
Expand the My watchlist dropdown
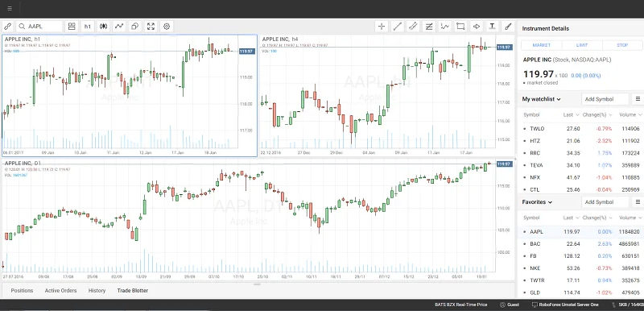click(541, 99)
